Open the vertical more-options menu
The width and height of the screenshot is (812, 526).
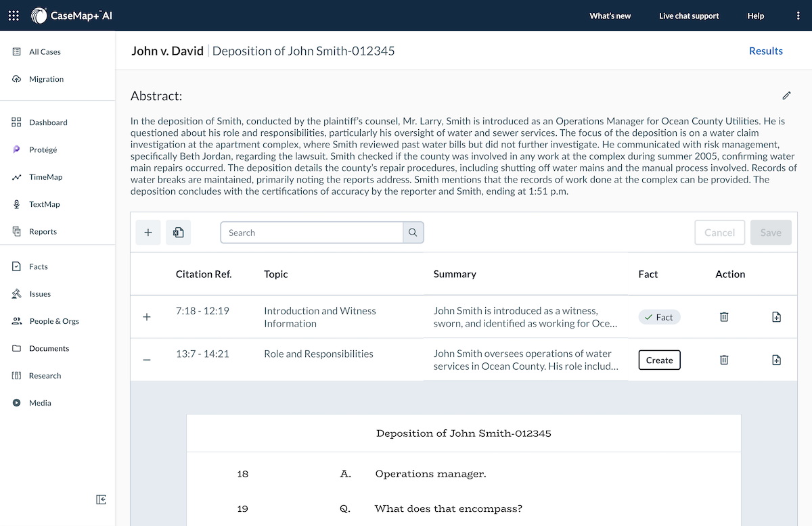pyautogui.click(x=798, y=16)
